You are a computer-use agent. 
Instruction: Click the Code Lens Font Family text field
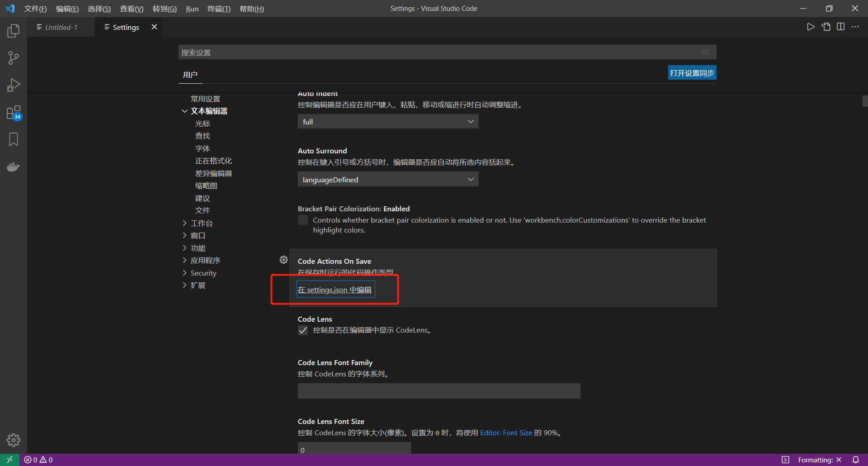(439, 391)
